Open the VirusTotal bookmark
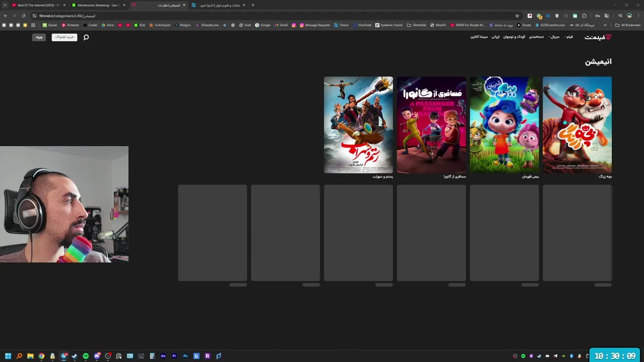 tap(362, 25)
